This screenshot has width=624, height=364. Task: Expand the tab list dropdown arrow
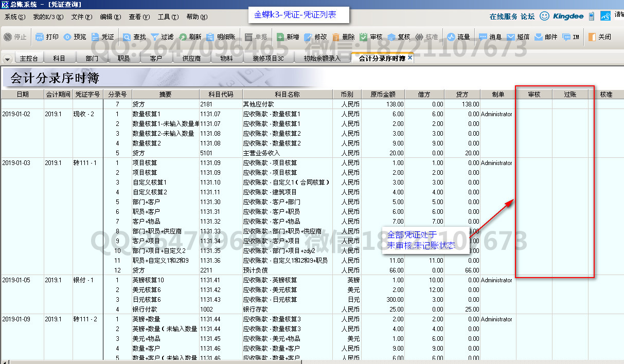click(7, 59)
